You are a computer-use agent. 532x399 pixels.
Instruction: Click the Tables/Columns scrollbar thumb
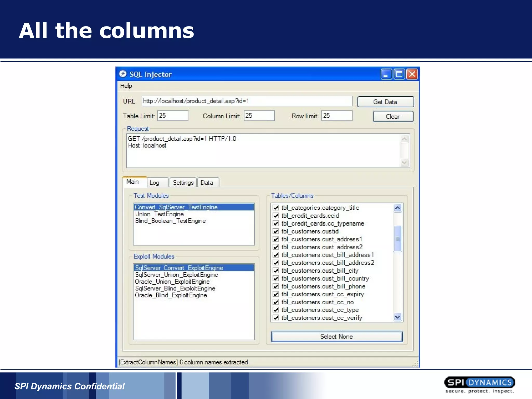(398, 239)
